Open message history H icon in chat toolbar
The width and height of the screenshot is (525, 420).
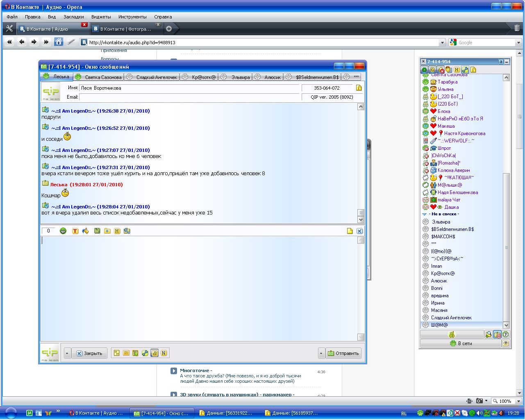117,231
